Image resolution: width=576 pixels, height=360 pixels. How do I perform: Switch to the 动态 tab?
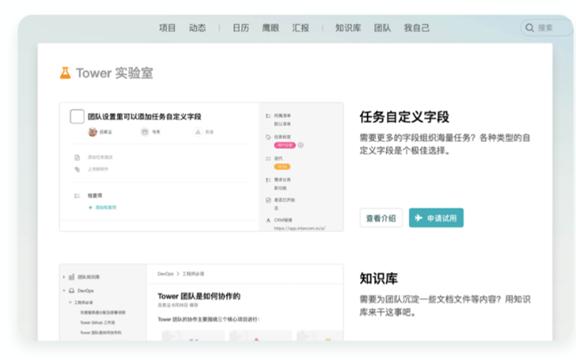point(197,28)
